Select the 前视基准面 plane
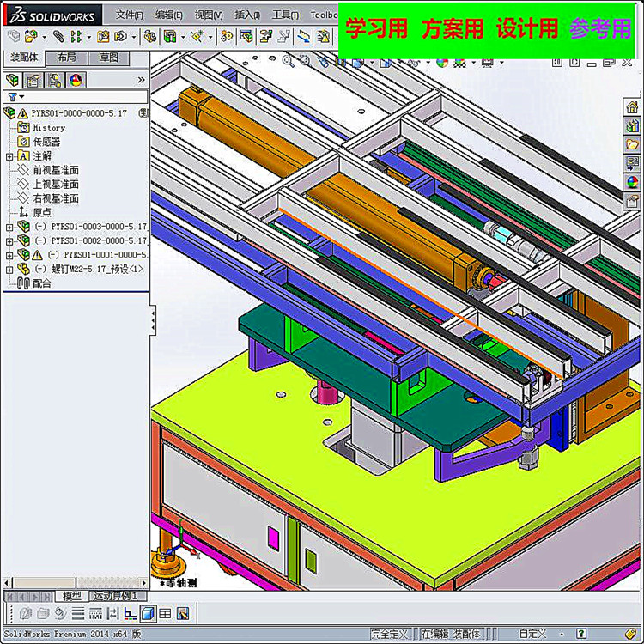Image resolution: width=644 pixels, height=644 pixels. tap(56, 170)
